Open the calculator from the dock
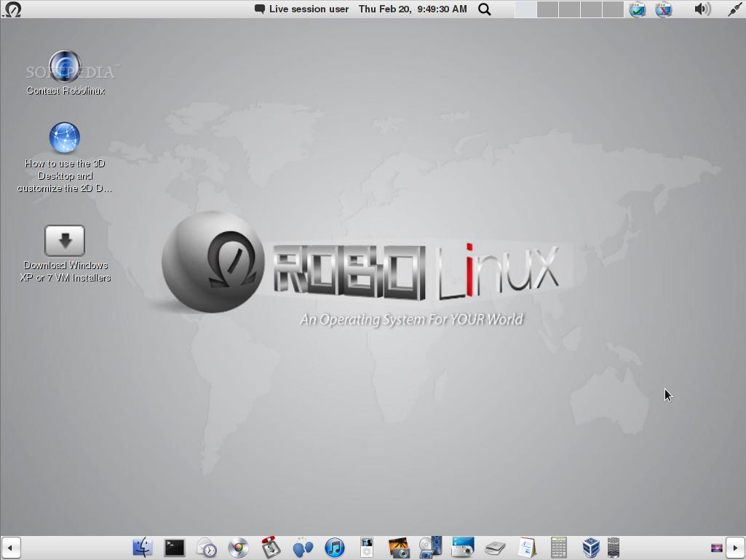The image size is (746, 560). pos(558,548)
